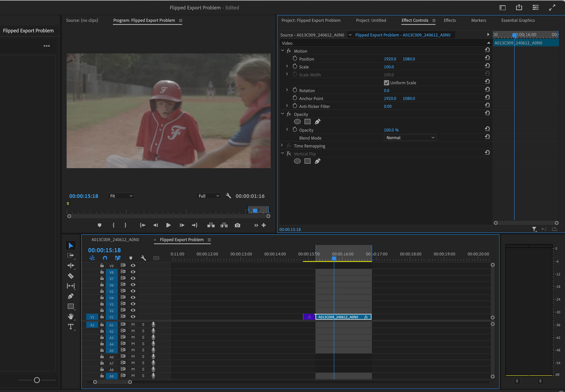This screenshot has width=565, height=392.
Task: Click Play in Program monitor
Action: tap(168, 225)
